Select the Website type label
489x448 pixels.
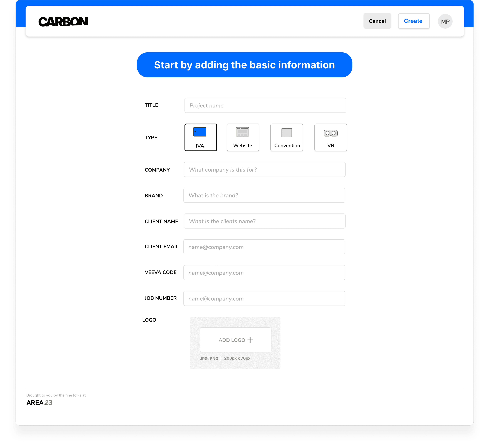click(x=243, y=145)
